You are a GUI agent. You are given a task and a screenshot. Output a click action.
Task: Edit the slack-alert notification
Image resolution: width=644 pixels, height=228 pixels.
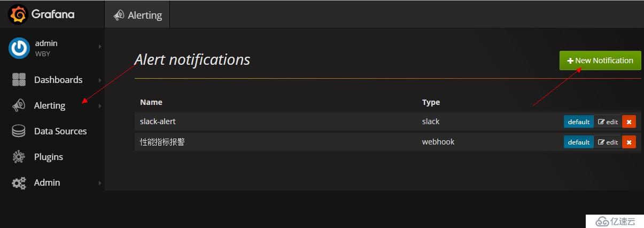[608, 122]
